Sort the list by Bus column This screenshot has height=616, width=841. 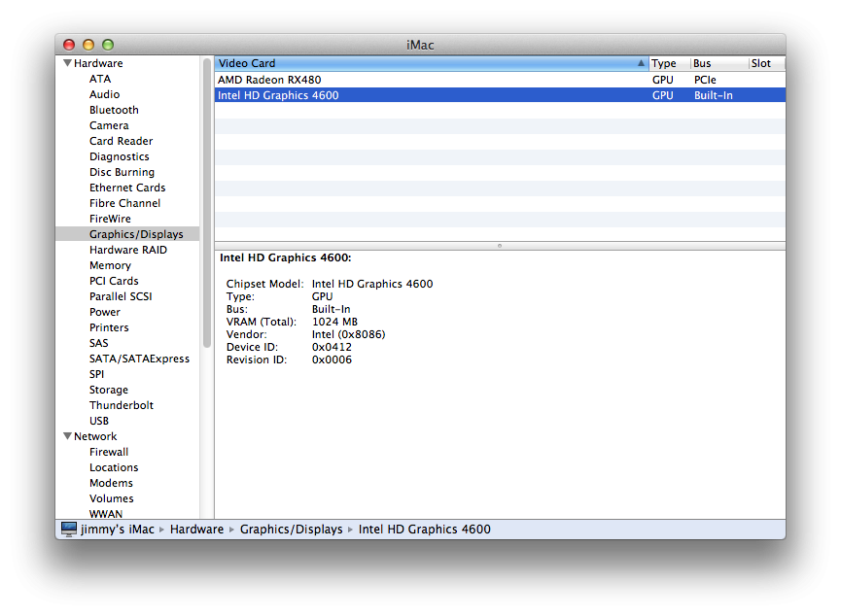point(719,63)
